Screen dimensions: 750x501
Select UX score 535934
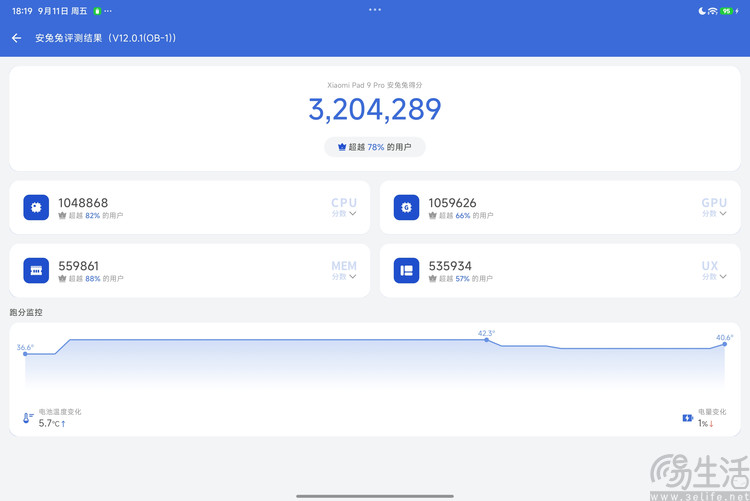[450, 266]
